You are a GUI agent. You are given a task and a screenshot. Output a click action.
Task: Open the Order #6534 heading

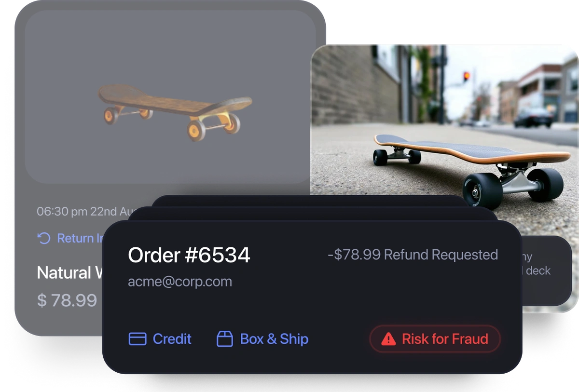(189, 255)
